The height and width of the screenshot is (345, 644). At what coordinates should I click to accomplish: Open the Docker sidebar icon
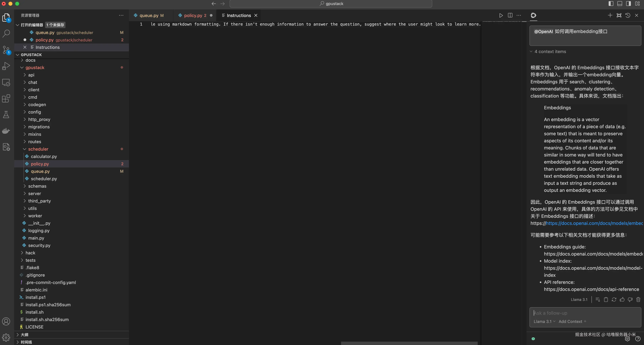pyautogui.click(x=6, y=131)
